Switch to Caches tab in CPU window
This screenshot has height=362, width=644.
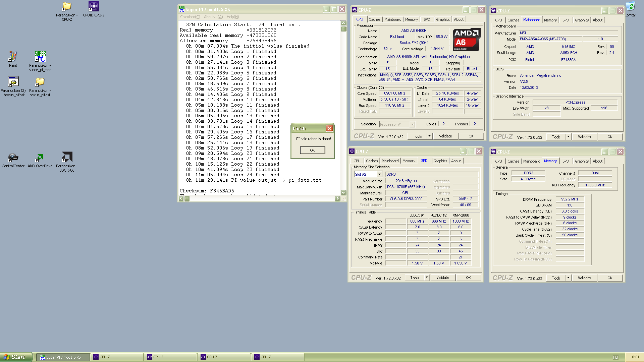coord(375,19)
